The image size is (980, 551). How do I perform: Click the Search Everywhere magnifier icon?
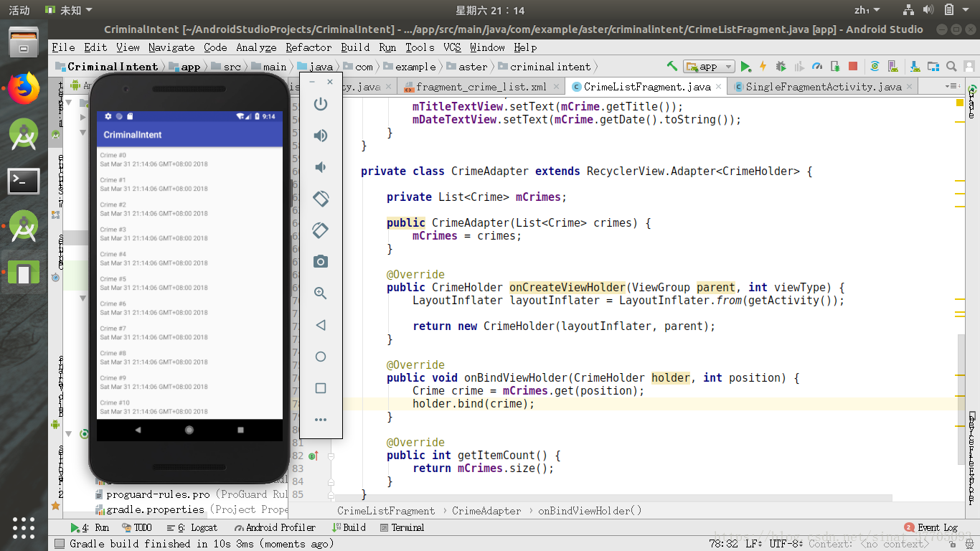[x=951, y=66]
